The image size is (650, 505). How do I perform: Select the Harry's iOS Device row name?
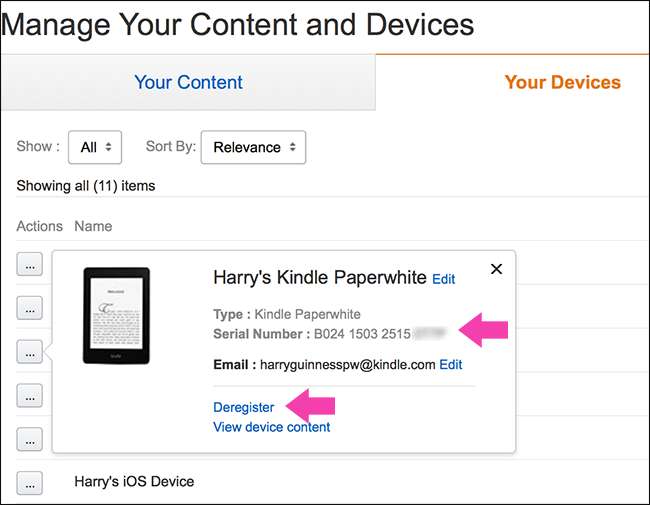(134, 482)
